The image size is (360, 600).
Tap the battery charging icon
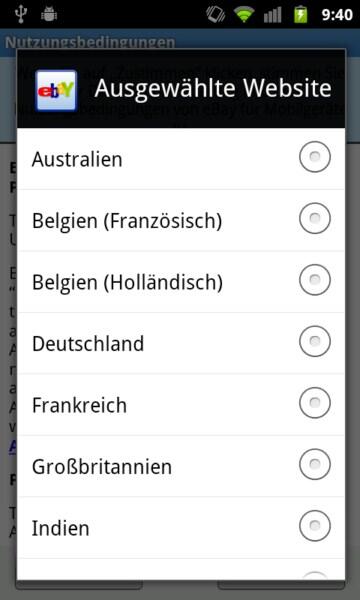[300, 15]
